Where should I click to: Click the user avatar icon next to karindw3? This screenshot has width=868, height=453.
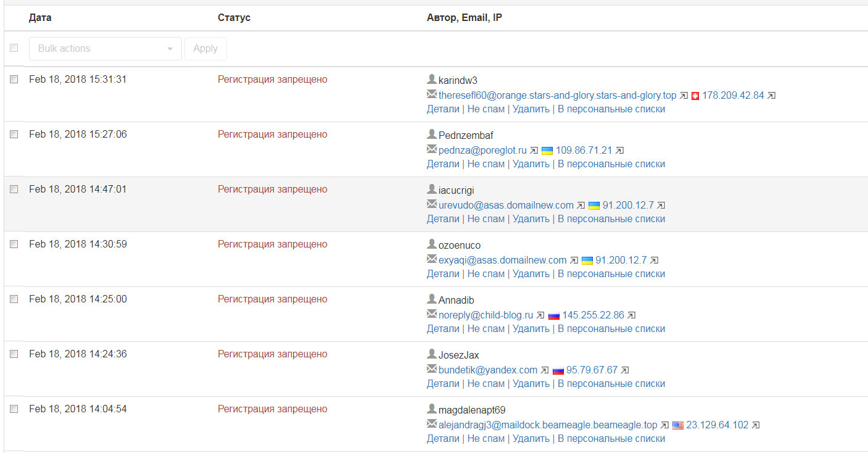(432, 80)
